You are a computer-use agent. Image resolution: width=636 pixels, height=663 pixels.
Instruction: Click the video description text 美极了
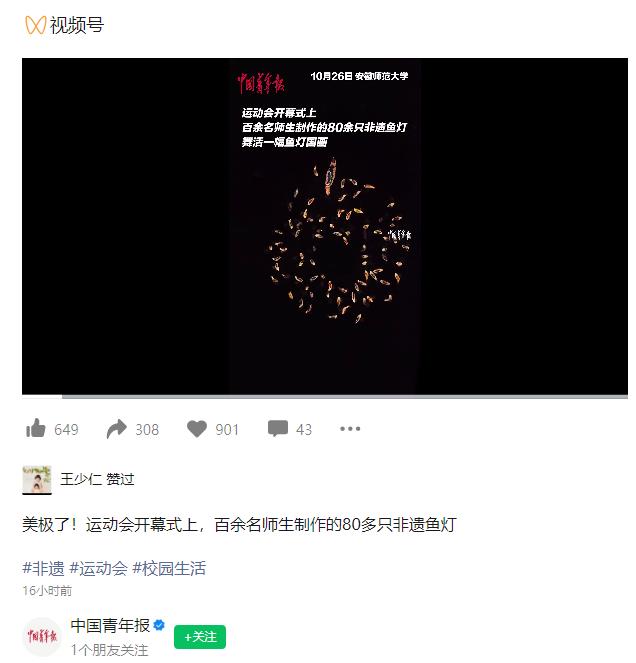239,524
